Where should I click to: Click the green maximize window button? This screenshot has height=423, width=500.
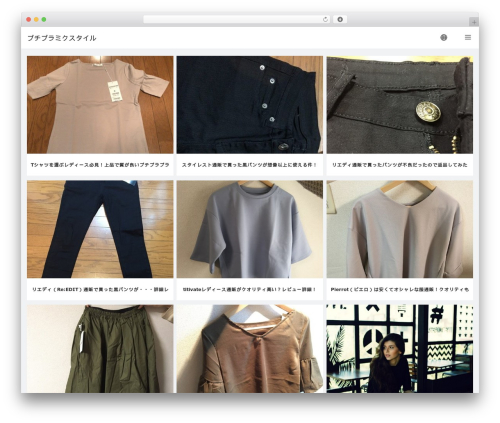pos(44,20)
